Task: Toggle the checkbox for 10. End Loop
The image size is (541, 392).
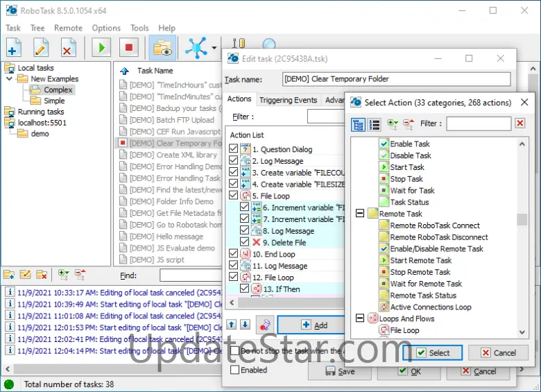Action: pyautogui.click(x=234, y=253)
